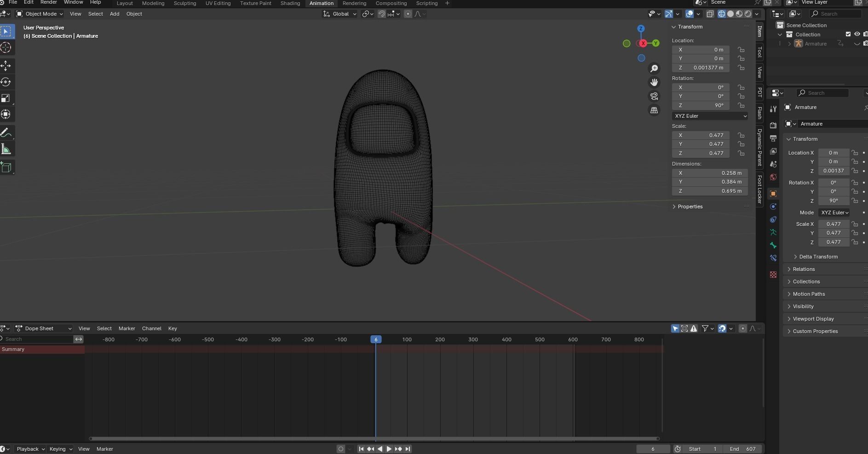The width and height of the screenshot is (868, 454).
Task: Hide Collection using its eye icon
Action: pyautogui.click(x=857, y=34)
